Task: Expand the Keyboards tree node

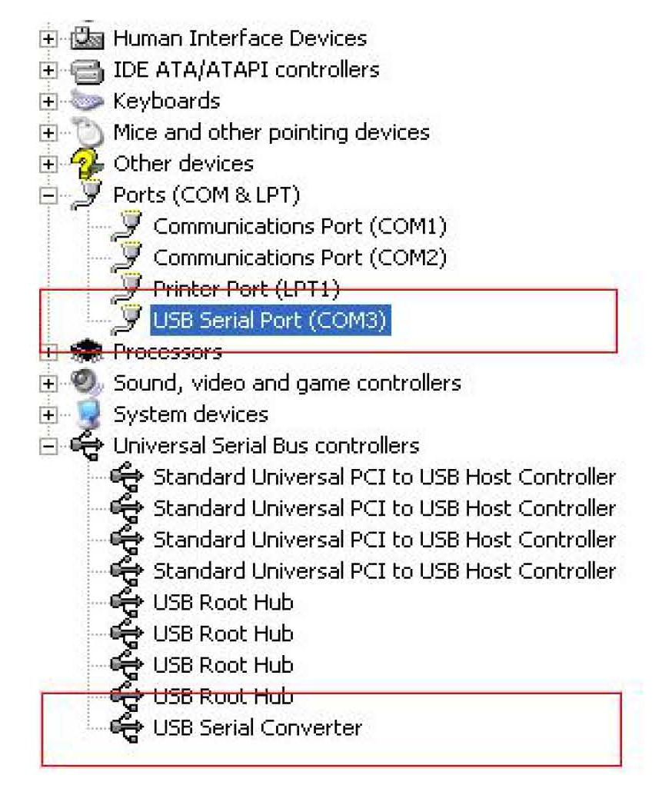Action: pos(48,101)
